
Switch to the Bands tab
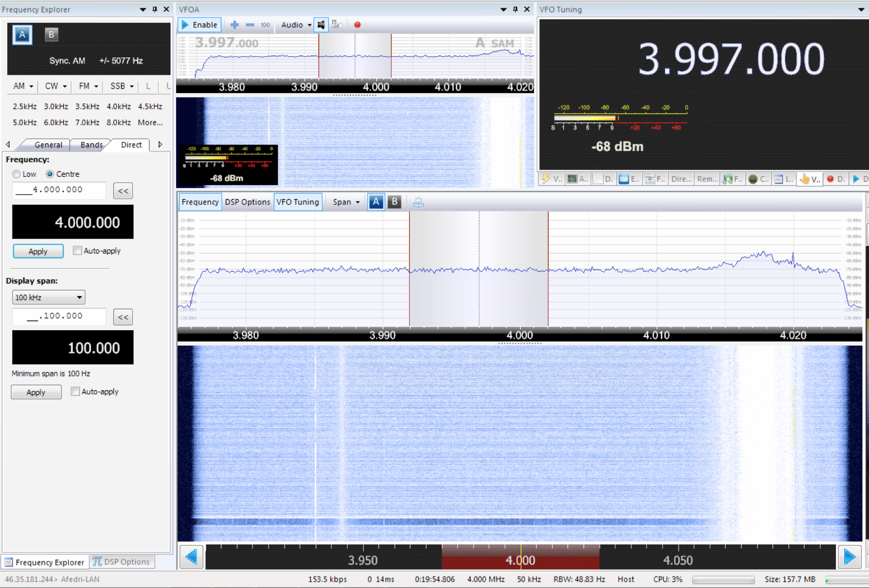(91, 145)
